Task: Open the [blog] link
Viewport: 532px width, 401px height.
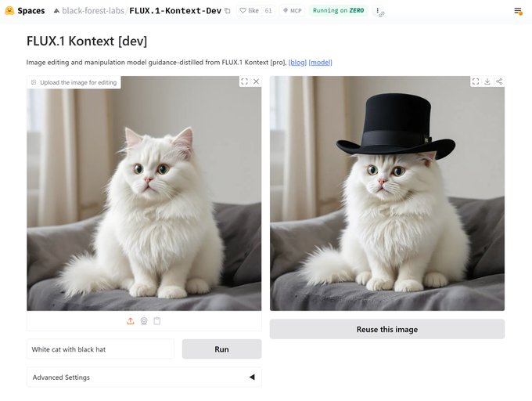Action: (297, 63)
